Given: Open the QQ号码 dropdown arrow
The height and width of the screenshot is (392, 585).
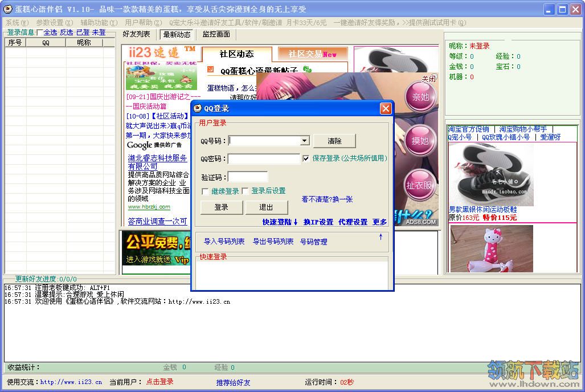Looking at the screenshot, I should 305,141.
